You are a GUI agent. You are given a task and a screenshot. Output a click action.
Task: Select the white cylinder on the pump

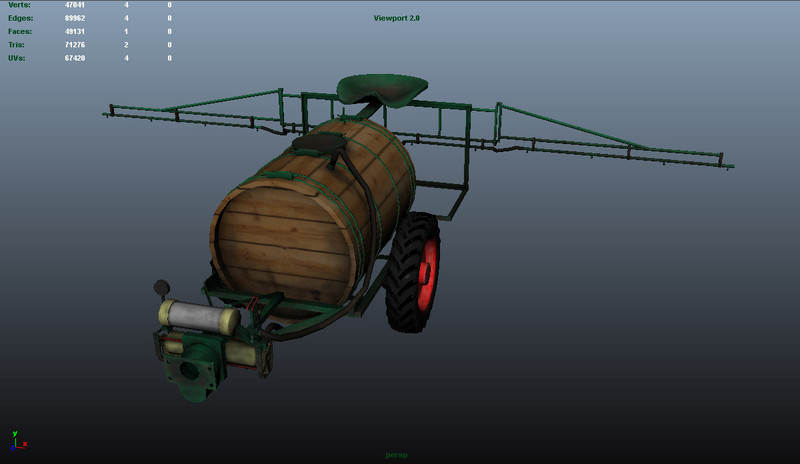(200, 319)
